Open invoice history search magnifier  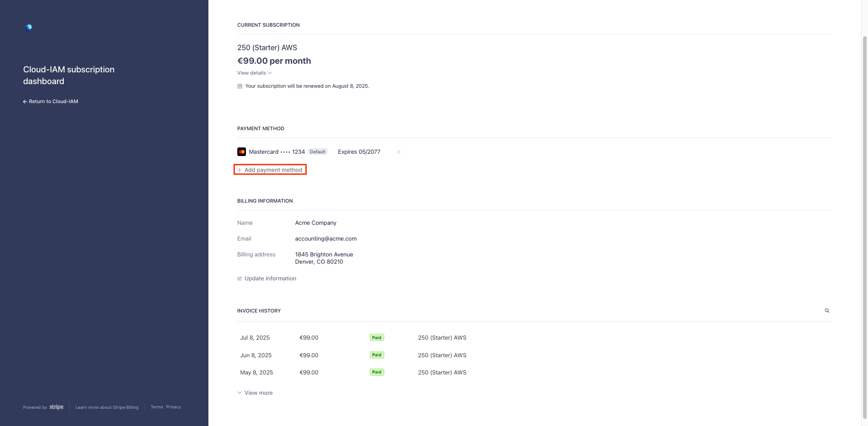(x=827, y=311)
